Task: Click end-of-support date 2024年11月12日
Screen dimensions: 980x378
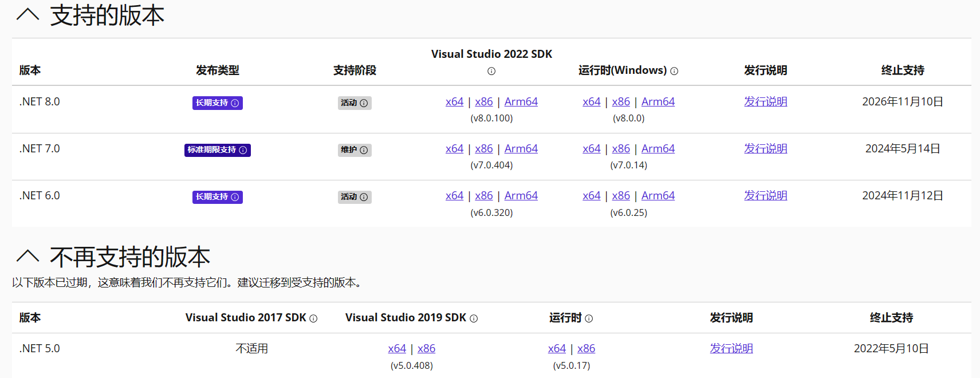Action: pos(903,195)
